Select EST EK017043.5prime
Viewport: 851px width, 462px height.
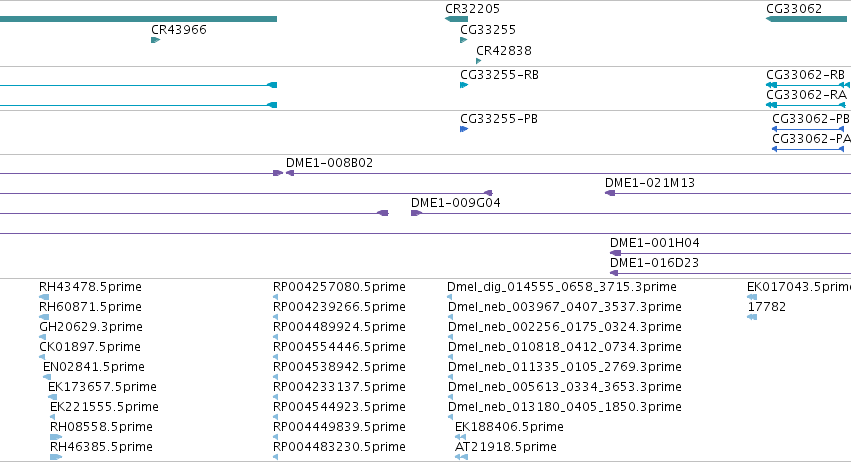tap(799, 287)
